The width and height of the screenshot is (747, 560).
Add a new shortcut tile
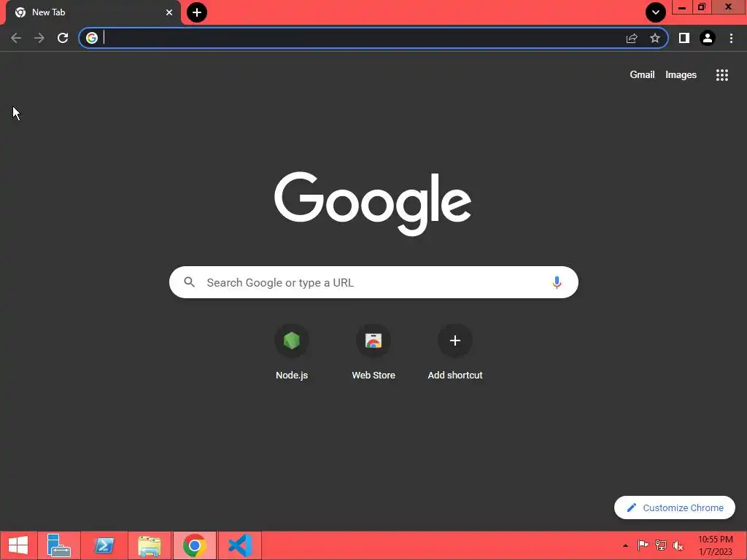click(x=455, y=353)
